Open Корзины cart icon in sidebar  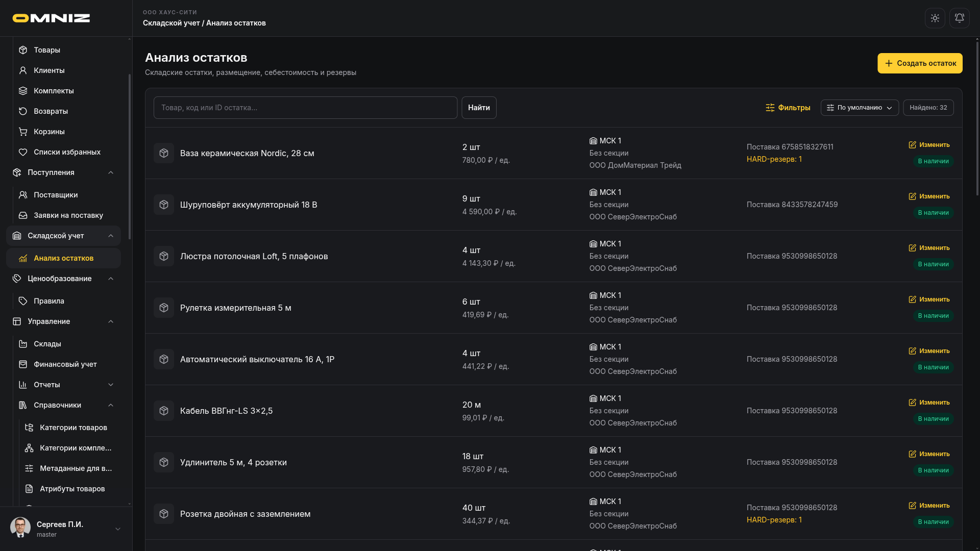pyautogui.click(x=23, y=132)
